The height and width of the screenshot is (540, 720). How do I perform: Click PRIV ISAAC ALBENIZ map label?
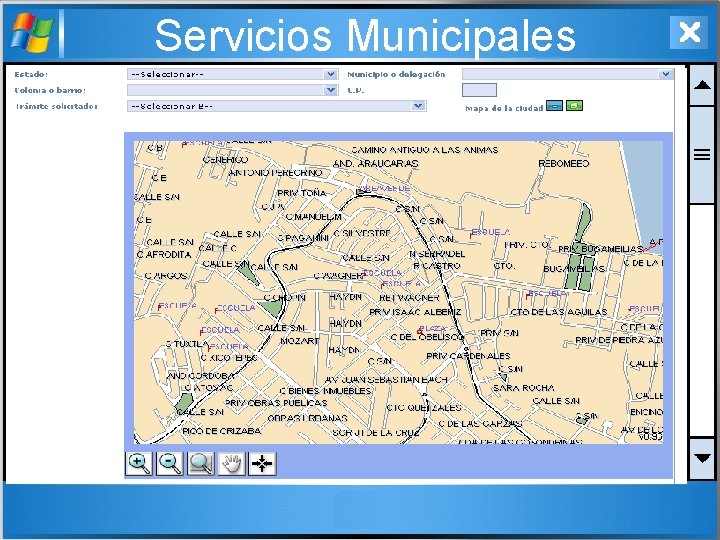tap(415, 312)
